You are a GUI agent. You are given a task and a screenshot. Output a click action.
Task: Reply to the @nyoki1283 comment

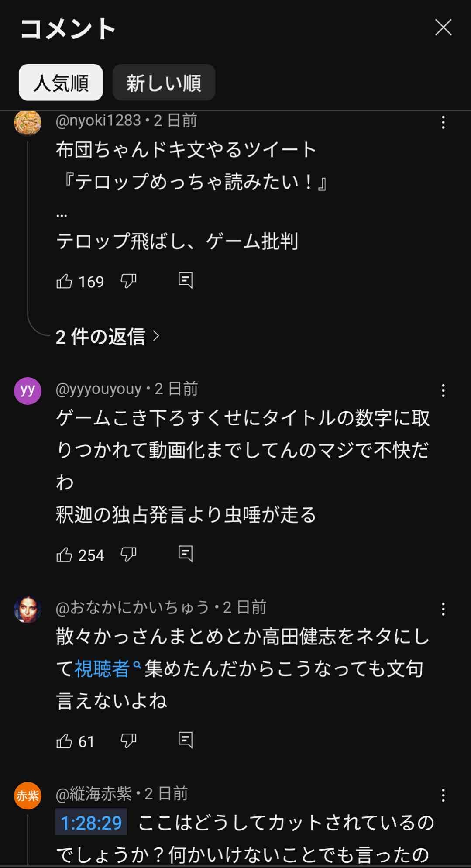186,280
